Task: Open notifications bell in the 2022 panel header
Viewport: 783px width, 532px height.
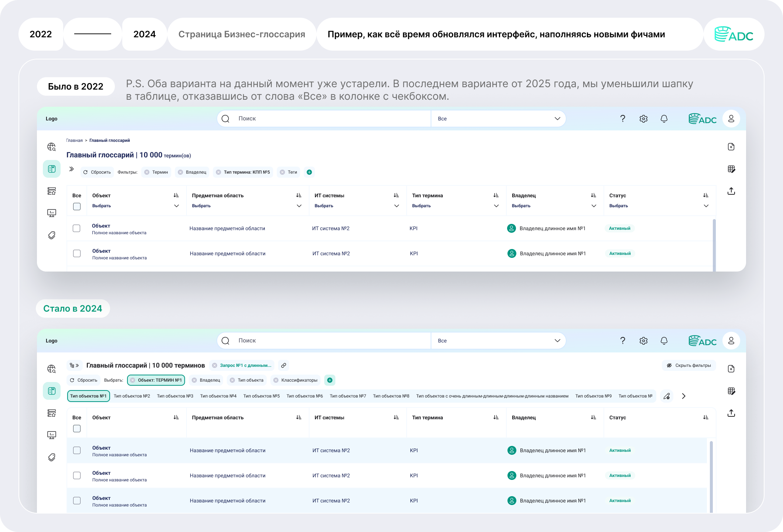Action: (x=664, y=119)
